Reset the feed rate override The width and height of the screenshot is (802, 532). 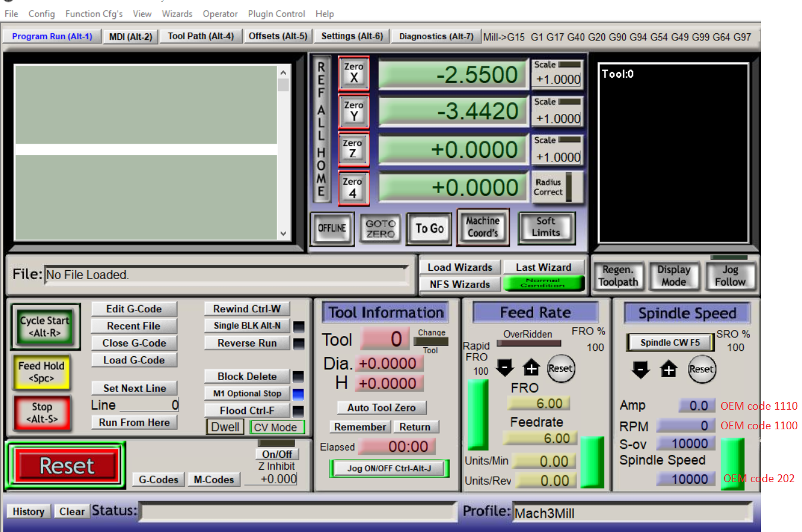(x=560, y=368)
